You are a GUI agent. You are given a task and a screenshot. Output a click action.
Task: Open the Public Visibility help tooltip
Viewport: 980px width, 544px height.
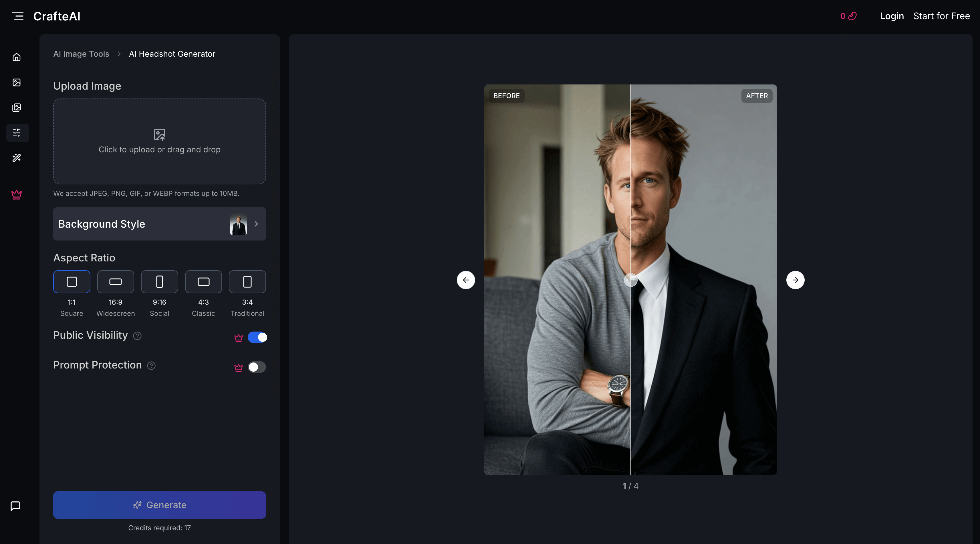click(x=137, y=336)
